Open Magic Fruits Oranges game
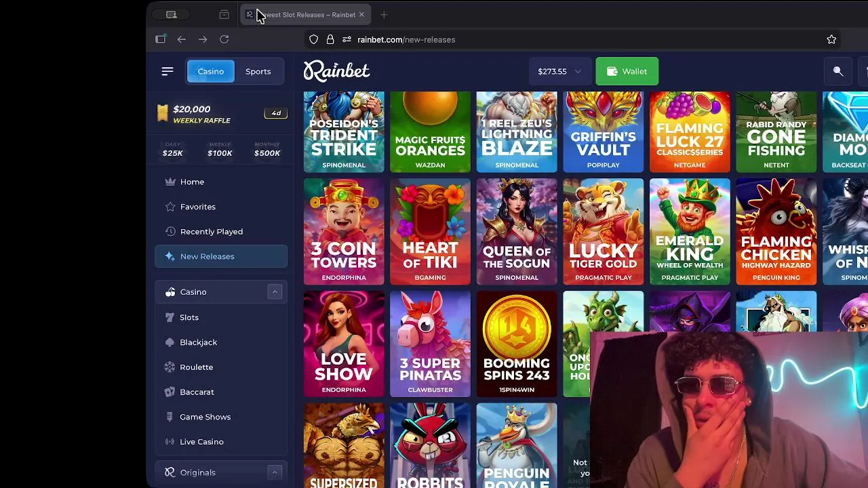The height and width of the screenshot is (488, 868). pos(430,132)
